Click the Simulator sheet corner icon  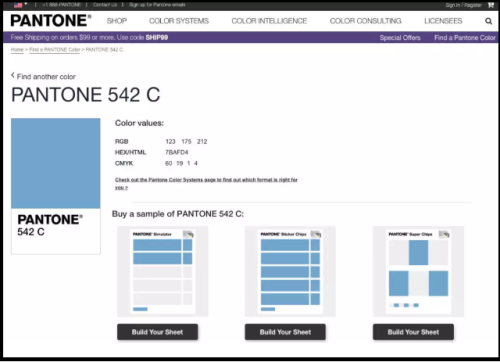click(x=188, y=234)
